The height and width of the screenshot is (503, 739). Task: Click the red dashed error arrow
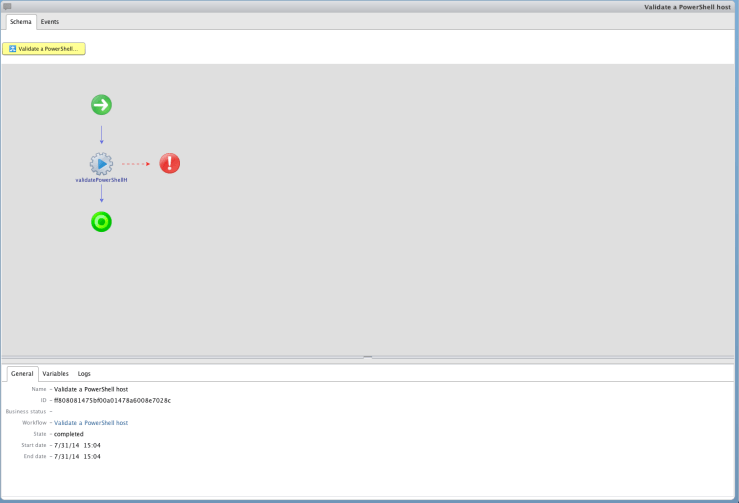point(137,163)
